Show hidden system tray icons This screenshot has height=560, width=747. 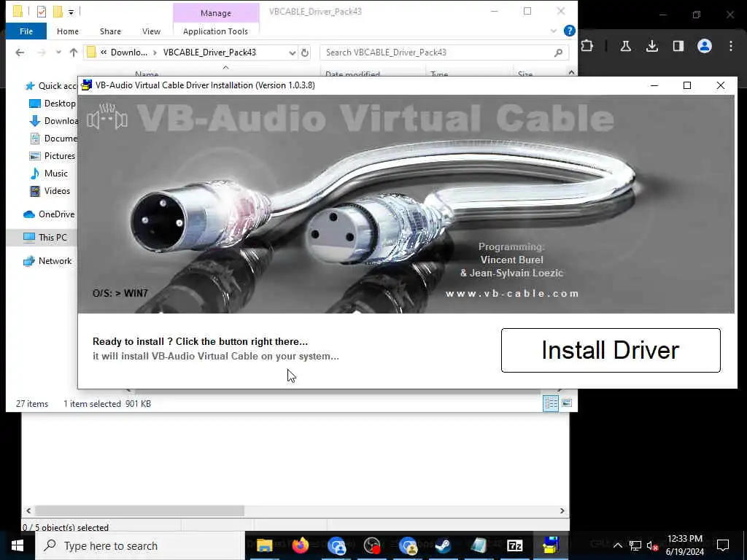click(x=617, y=545)
